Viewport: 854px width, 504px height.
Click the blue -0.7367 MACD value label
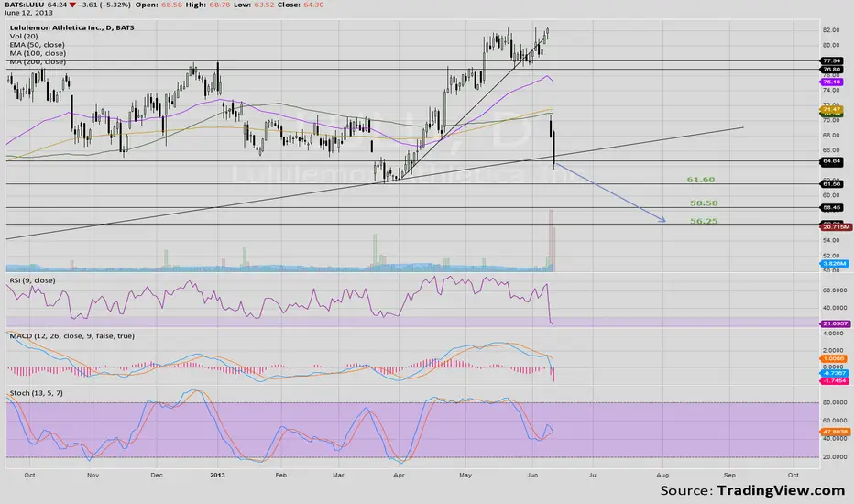(x=834, y=373)
